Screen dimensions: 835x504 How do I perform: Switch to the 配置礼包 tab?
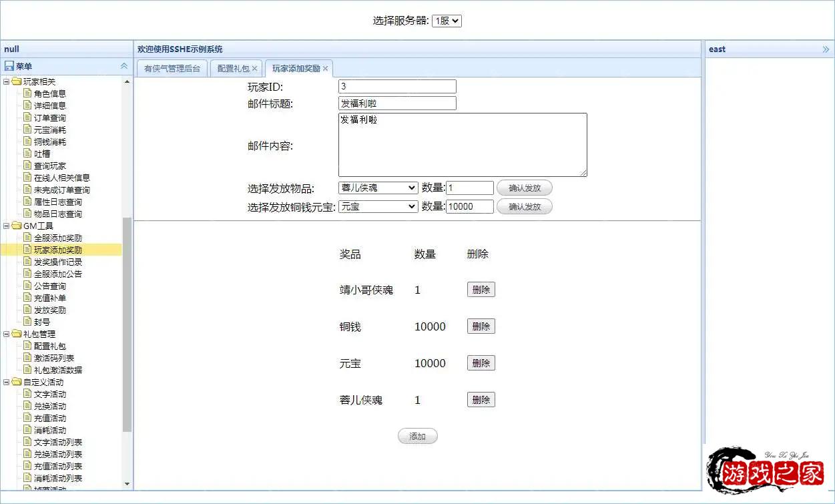[232, 67]
